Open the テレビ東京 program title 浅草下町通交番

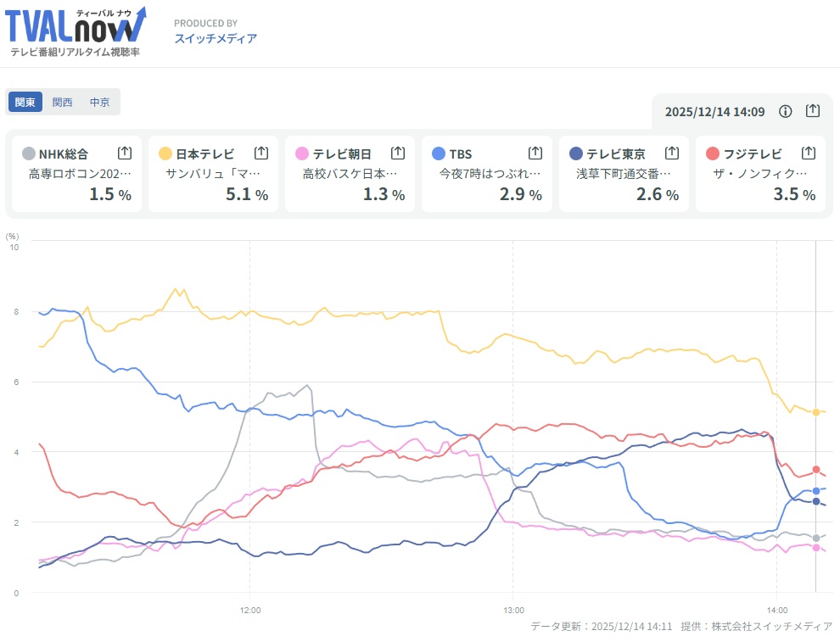point(623,174)
